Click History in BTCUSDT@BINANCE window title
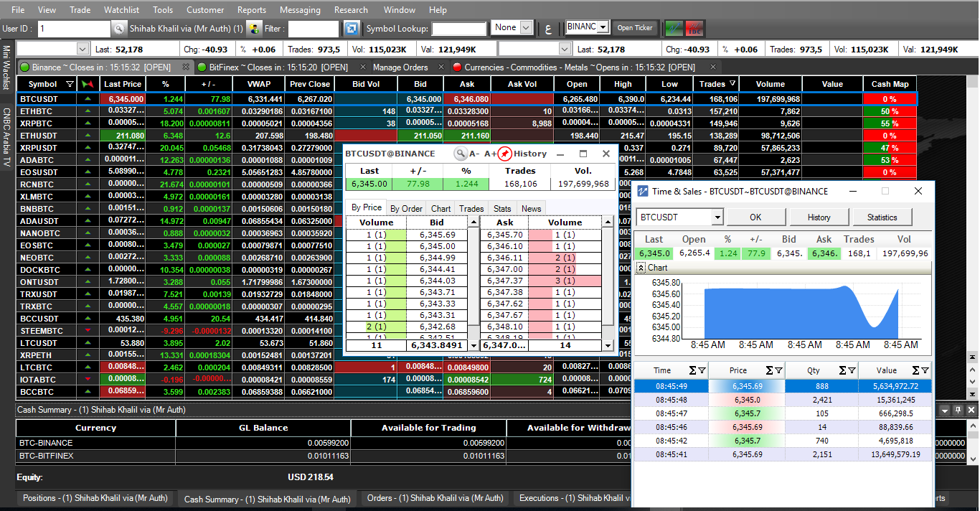980x511 pixels. click(529, 154)
